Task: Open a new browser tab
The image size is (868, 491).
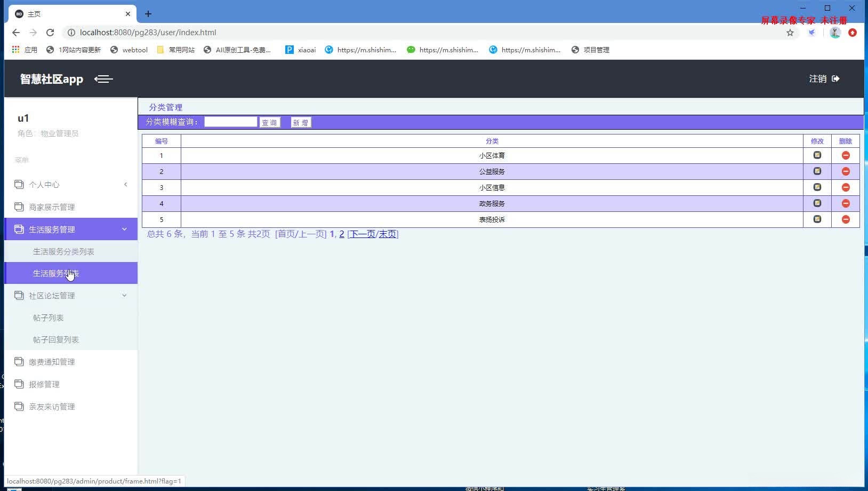Action: (x=148, y=14)
